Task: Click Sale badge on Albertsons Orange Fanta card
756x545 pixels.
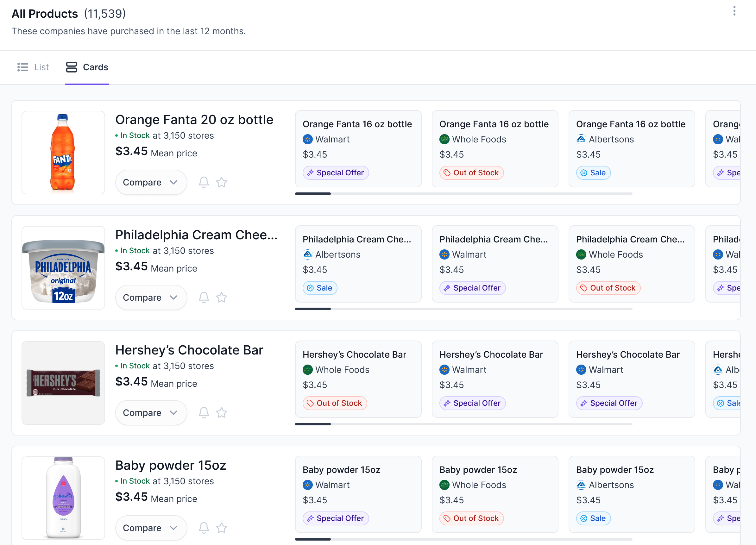Action: (593, 173)
